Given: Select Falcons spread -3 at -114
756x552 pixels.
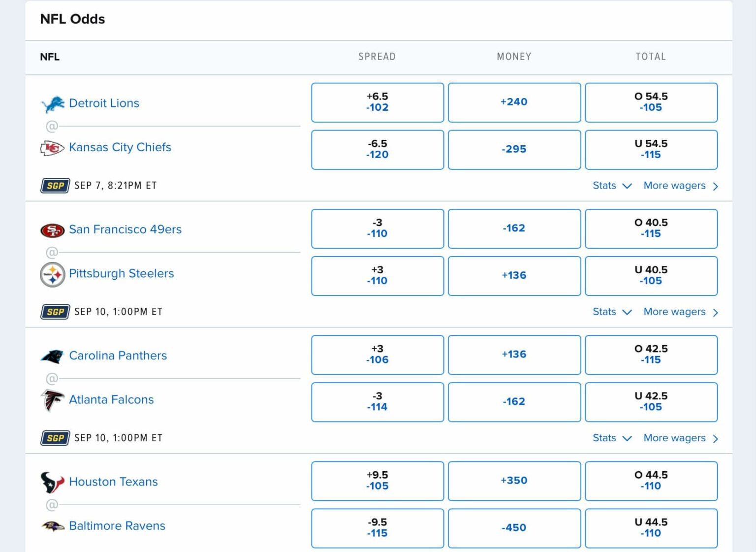Looking at the screenshot, I should pyautogui.click(x=378, y=402).
